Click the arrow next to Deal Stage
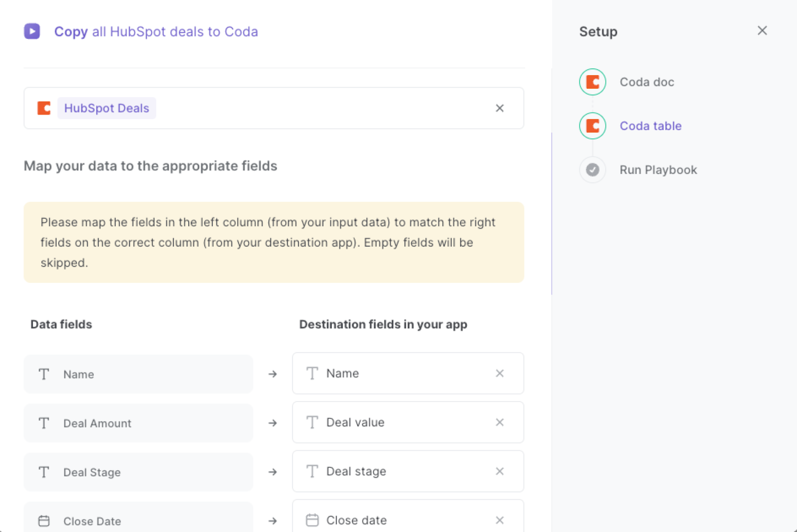The width and height of the screenshot is (797, 532). 272,472
